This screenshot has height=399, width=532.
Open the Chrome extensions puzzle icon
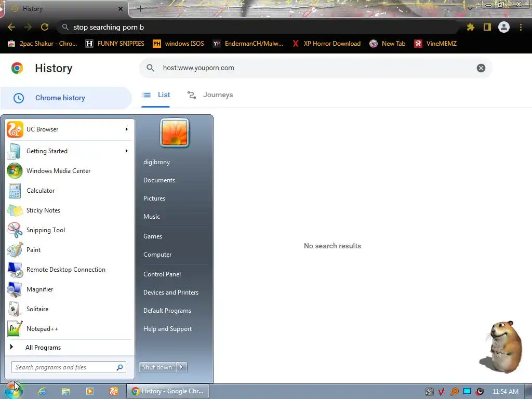coord(470,27)
